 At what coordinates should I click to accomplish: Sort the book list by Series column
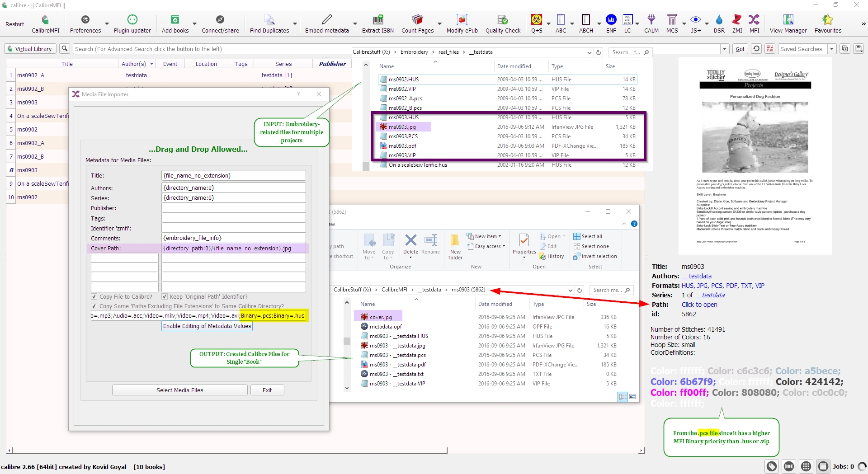283,64
